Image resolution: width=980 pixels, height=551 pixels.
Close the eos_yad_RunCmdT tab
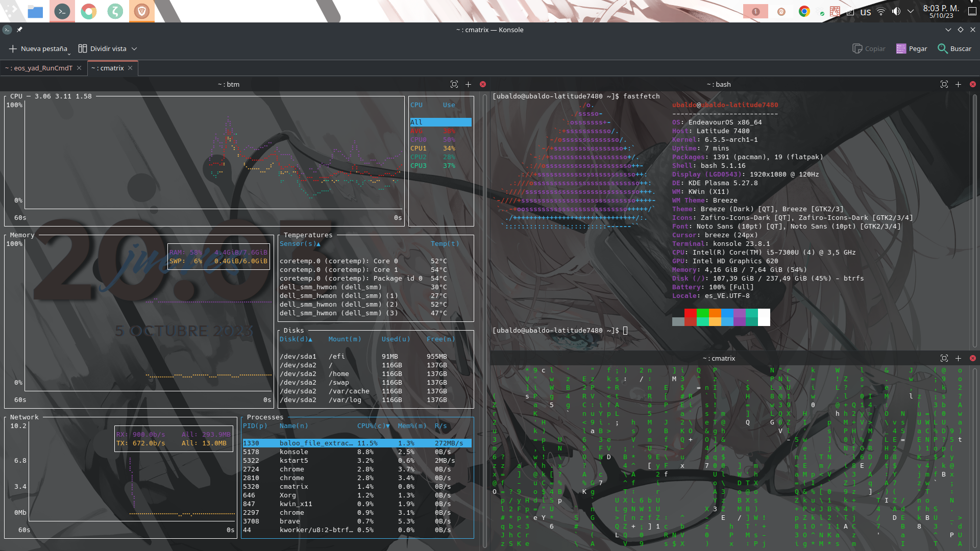click(79, 68)
